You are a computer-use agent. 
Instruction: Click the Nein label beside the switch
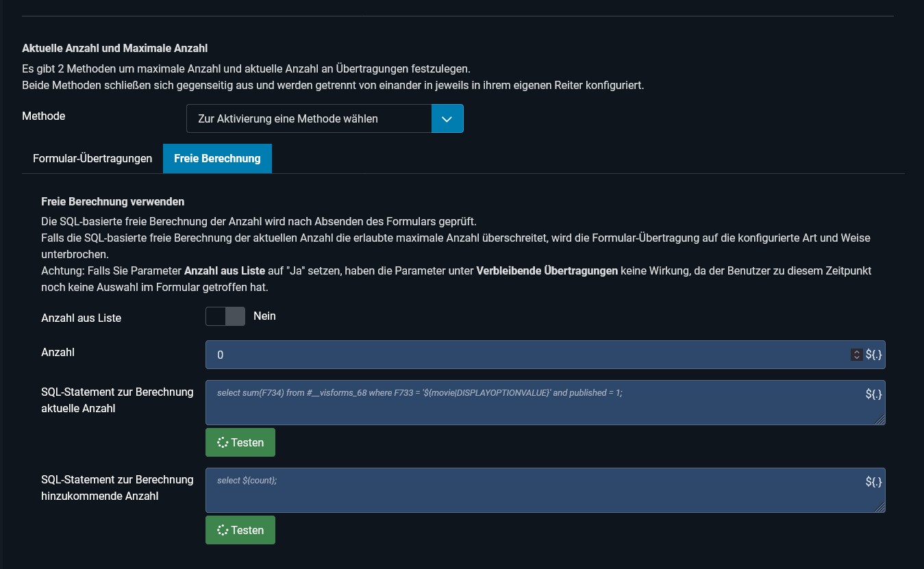(264, 316)
